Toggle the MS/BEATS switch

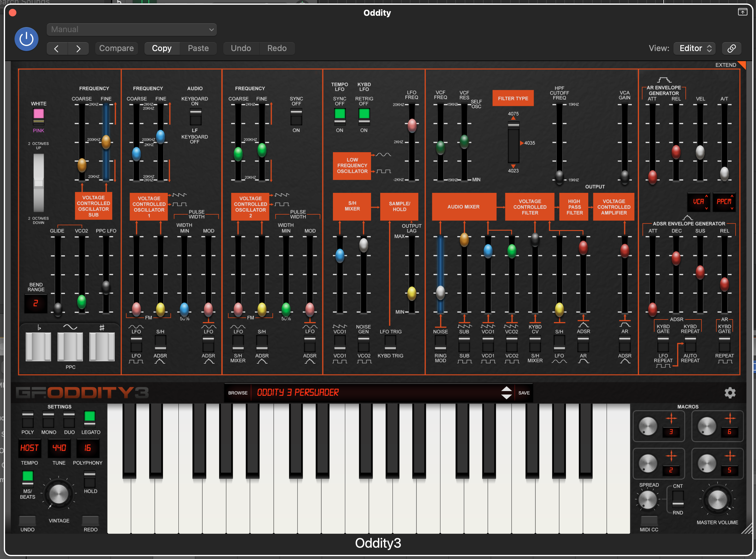pyautogui.click(x=27, y=479)
